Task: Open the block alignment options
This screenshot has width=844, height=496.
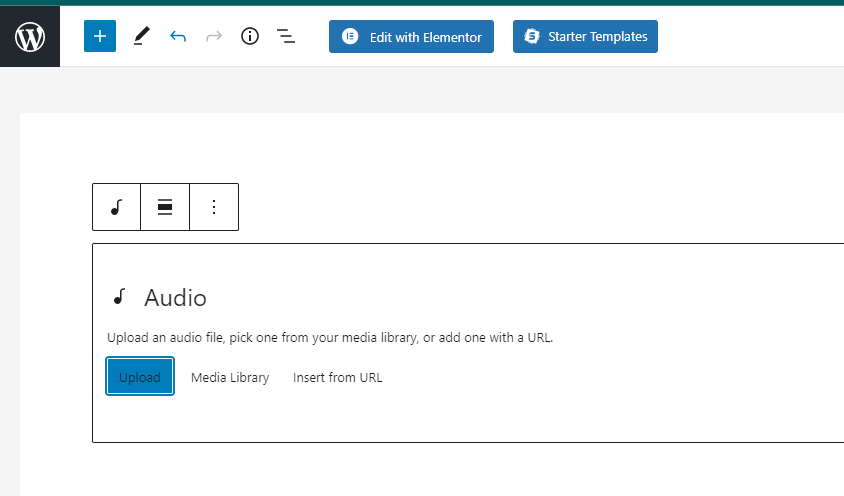Action: tap(165, 207)
